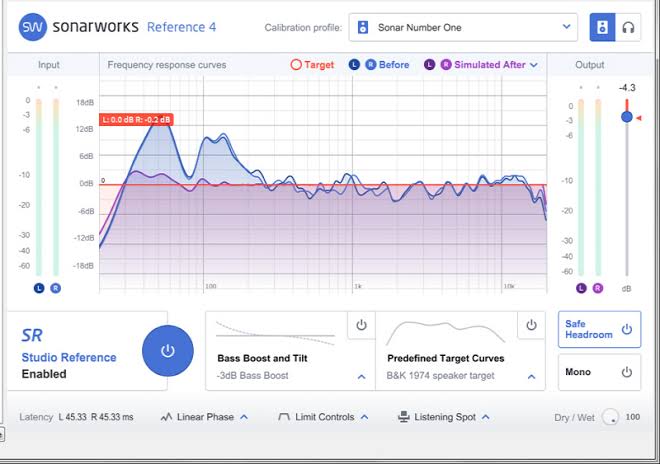Click the L: 0.0 dB R: -0.2 dB tooltip
The height and width of the screenshot is (464, 660).
[x=136, y=120]
